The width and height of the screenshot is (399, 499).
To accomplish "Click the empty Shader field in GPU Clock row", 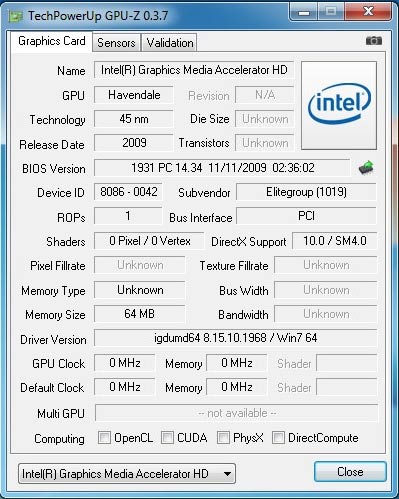I will tap(347, 363).
